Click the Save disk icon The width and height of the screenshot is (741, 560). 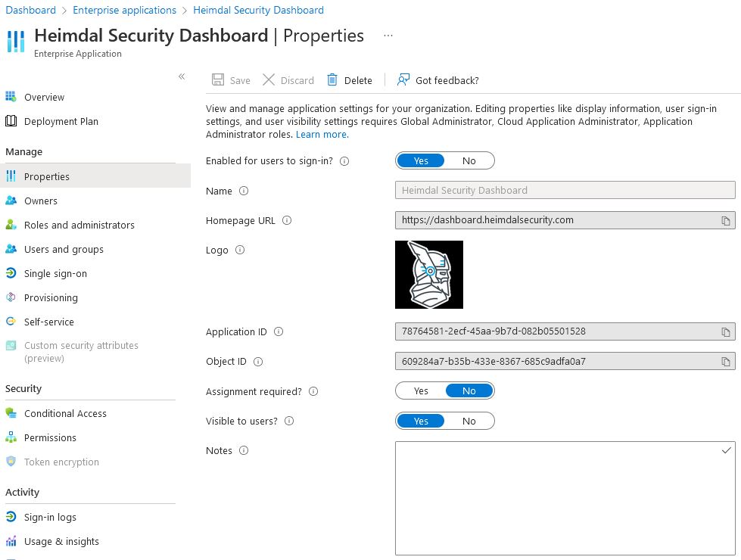click(218, 79)
